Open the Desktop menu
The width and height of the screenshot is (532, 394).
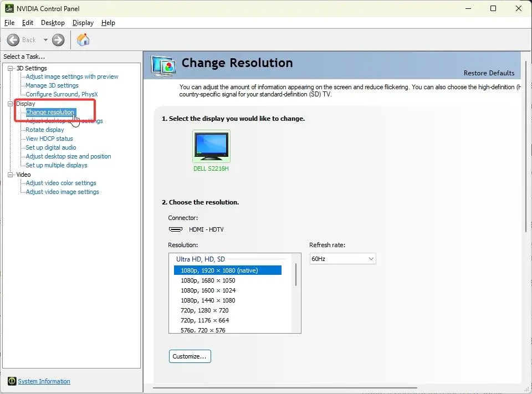click(53, 23)
